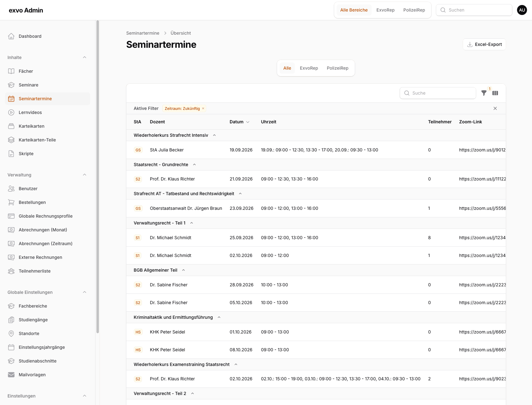Screen dimensions: 532x405
Task: Select PolizeiRep in the top bar
Action: pyautogui.click(x=414, y=10)
